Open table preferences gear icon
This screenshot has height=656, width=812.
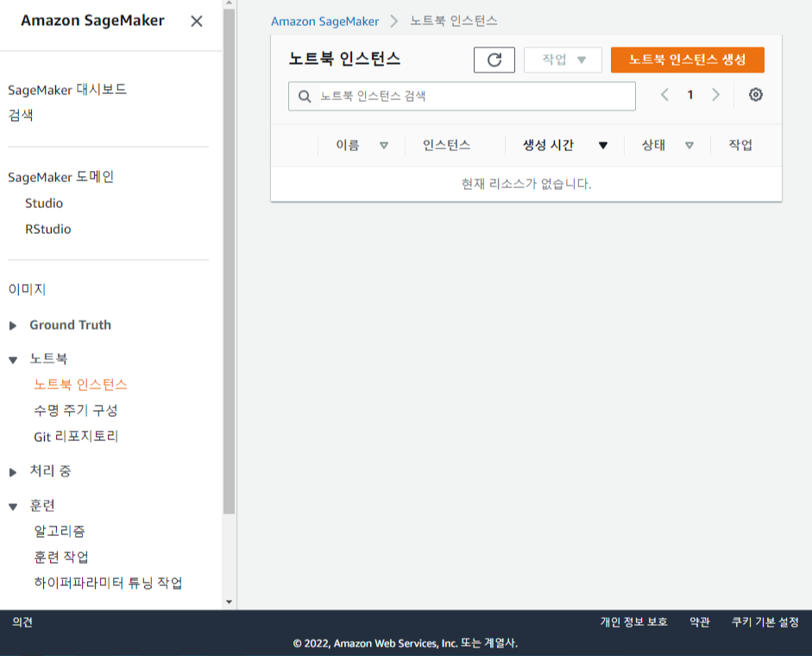(756, 95)
